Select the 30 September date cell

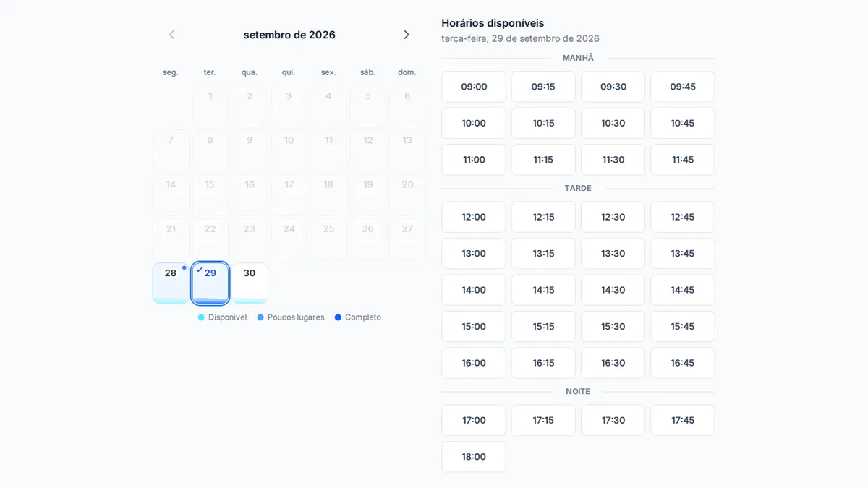point(250,283)
